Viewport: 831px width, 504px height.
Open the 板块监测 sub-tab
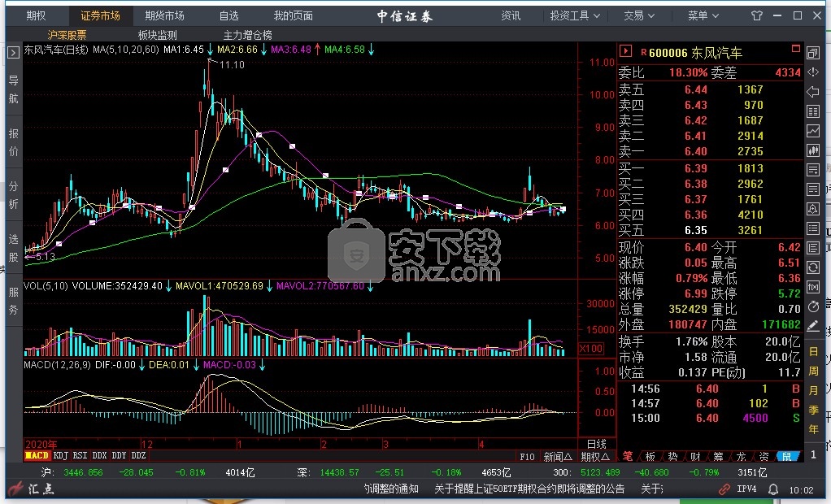(158, 35)
